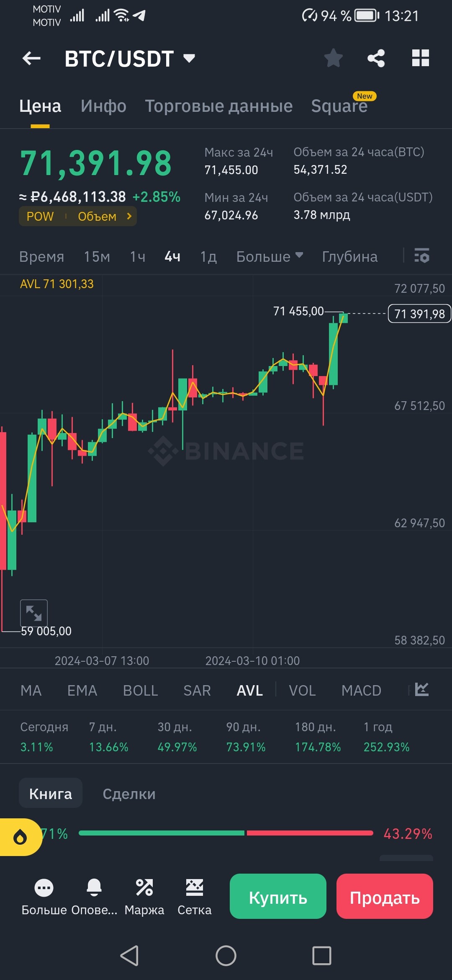The width and height of the screenshot is (452, 980).
Task: Open chart settings icon next to Глубина
Action: coord(422,255)
